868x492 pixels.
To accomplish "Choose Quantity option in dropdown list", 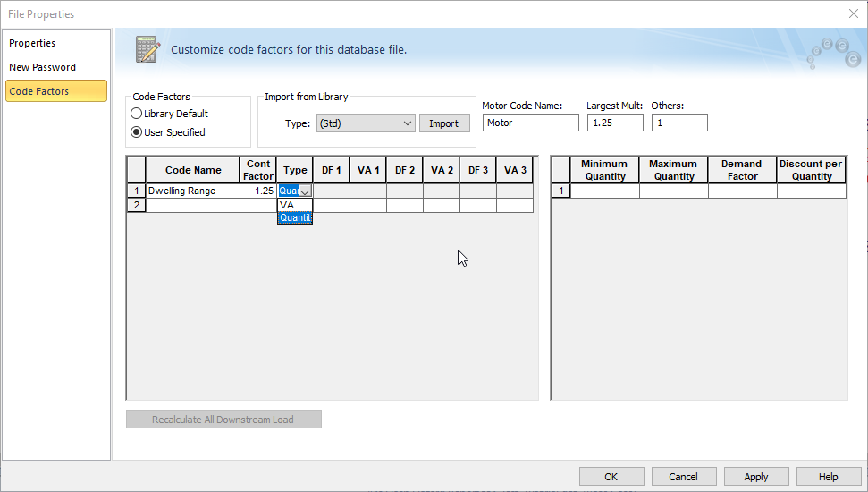I will pyautogui.click(x=294, y=218).
